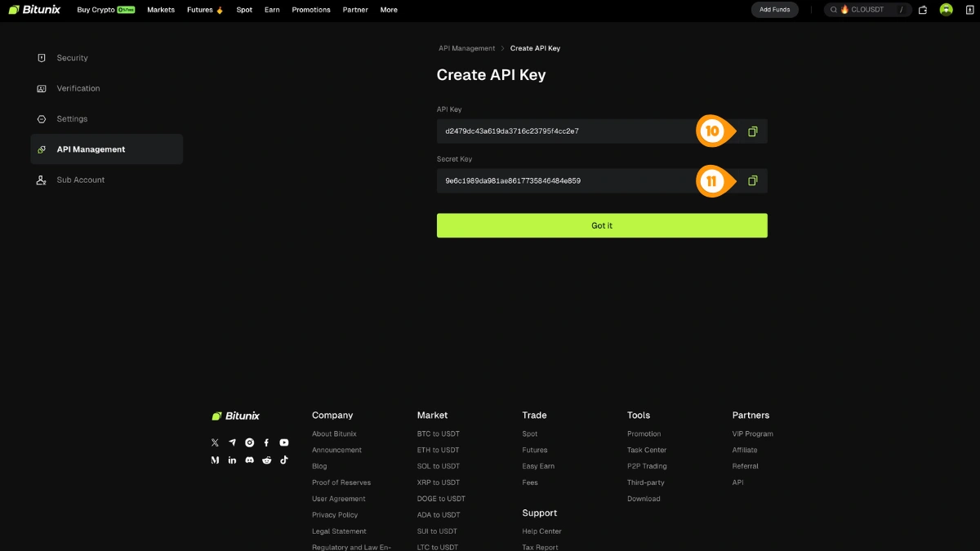Open the Promotions menu
980x551 pixels.
click(311, 10)
